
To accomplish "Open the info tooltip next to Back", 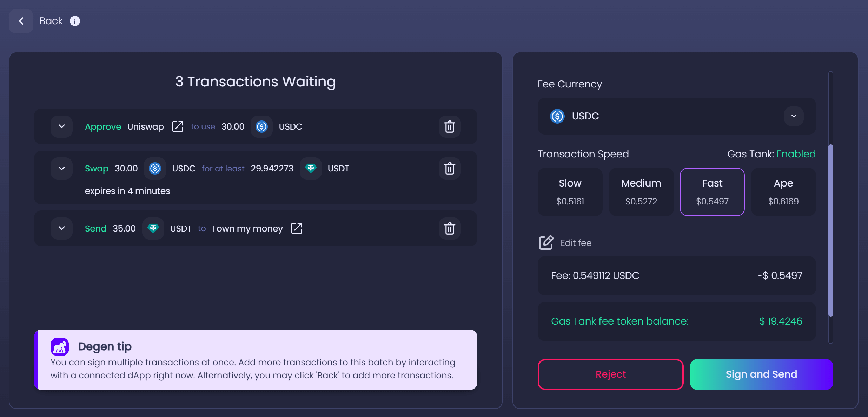I will pos(75,21).
